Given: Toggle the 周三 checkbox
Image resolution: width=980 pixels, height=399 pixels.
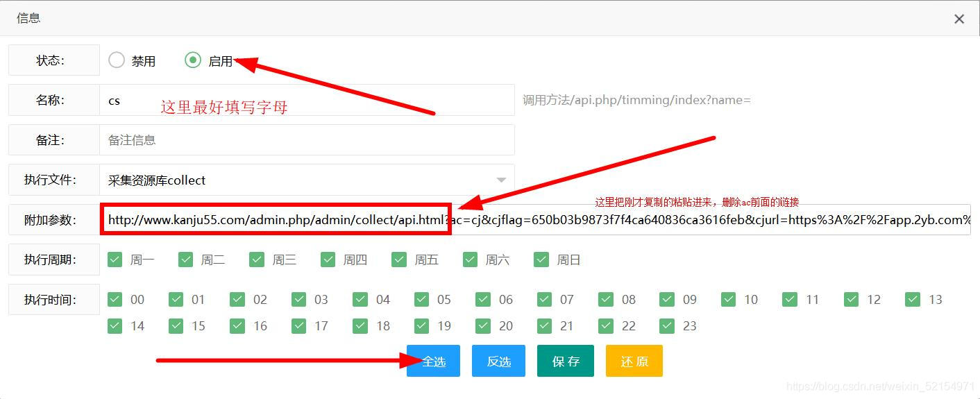Looking at the screenshot, I should (257, 260).
